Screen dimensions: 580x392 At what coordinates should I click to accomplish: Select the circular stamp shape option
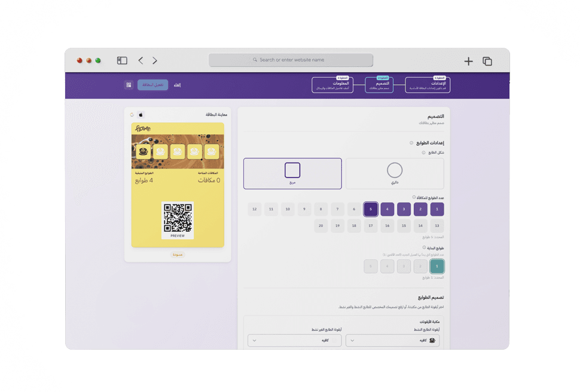coord(395,173)
